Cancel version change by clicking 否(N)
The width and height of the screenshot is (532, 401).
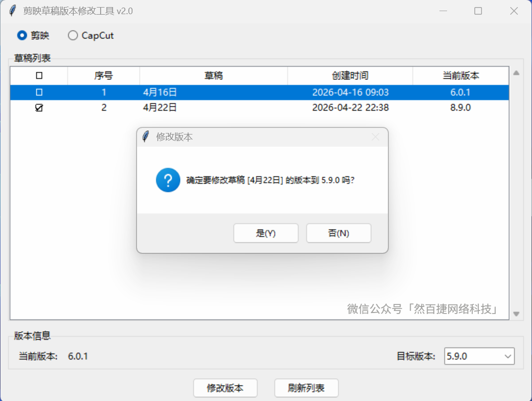tap(338, 233)
